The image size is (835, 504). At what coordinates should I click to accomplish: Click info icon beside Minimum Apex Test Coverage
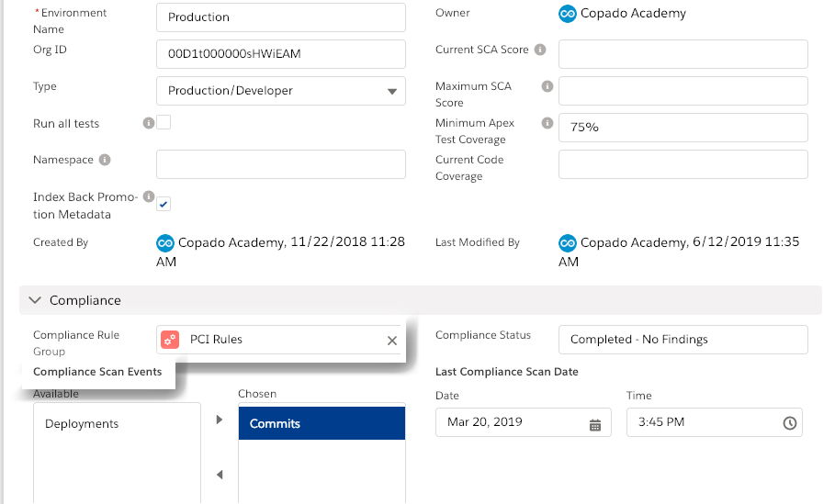point(547,123)
